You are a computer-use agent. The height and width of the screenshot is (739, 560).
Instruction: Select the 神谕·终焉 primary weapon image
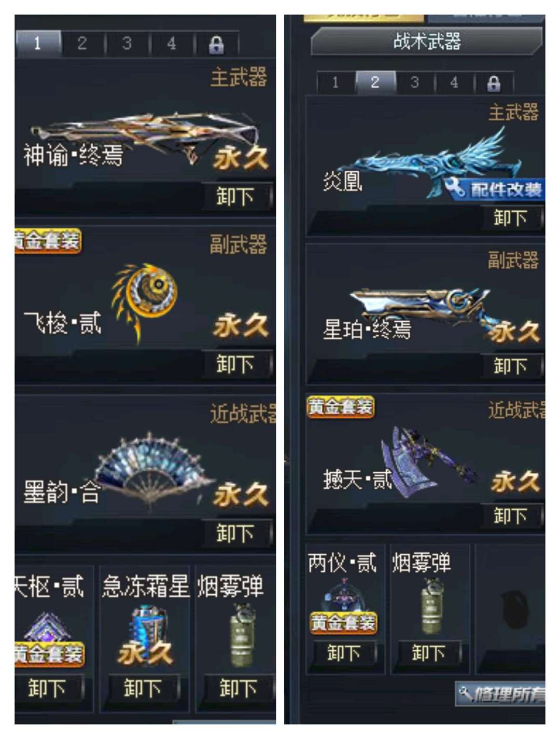[144, 135]
